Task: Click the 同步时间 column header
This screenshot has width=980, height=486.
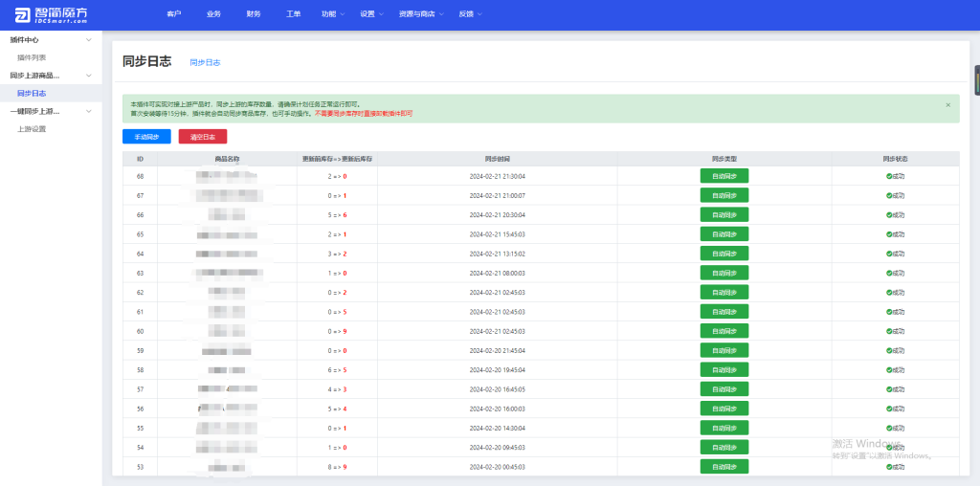Action: click(x=498, y=160)
